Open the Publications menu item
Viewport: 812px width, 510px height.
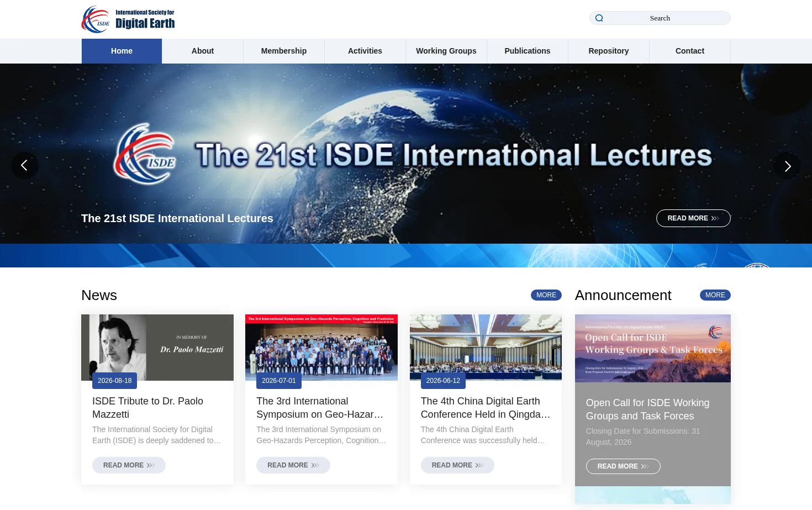click(x=528, y=51)
